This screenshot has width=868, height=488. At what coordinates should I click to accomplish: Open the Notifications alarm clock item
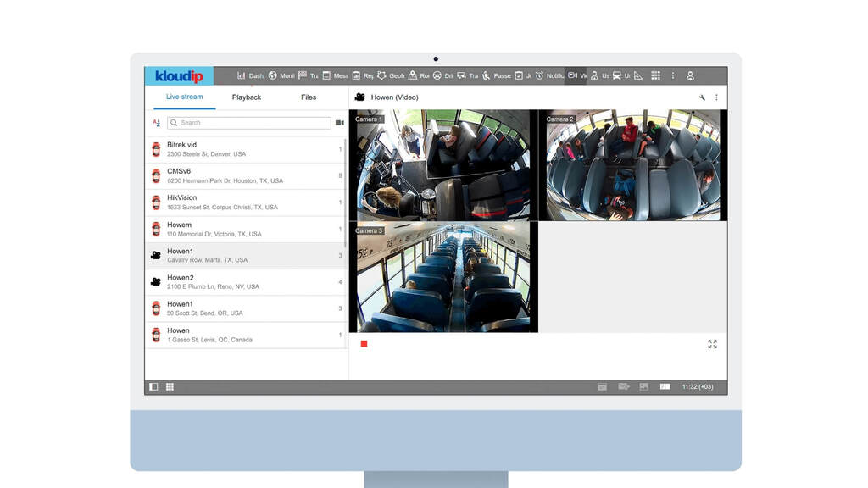(x=549, y=75)
